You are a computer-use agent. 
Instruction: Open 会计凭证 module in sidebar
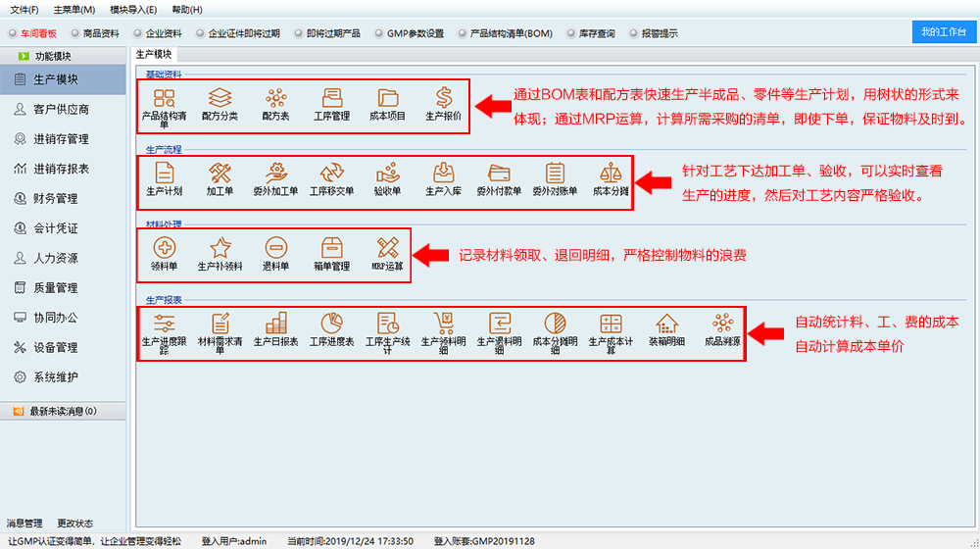point(63,228)
